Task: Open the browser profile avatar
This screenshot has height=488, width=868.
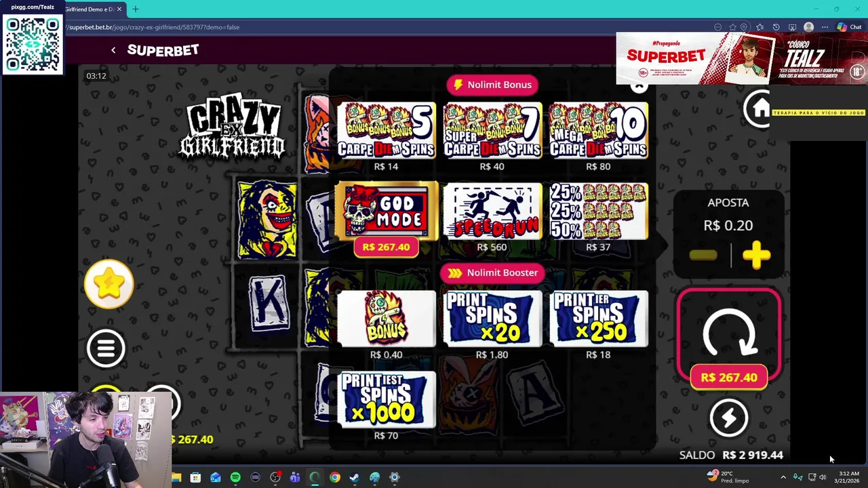Action: [808, 27]
